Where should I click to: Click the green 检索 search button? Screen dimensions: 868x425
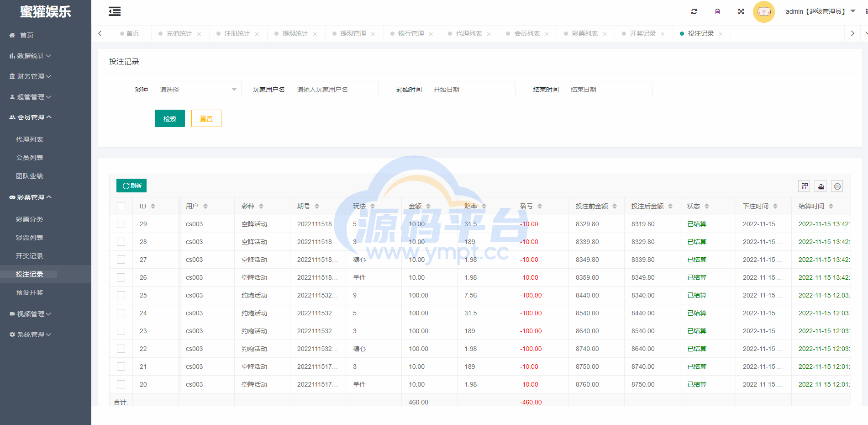[170, 118]
